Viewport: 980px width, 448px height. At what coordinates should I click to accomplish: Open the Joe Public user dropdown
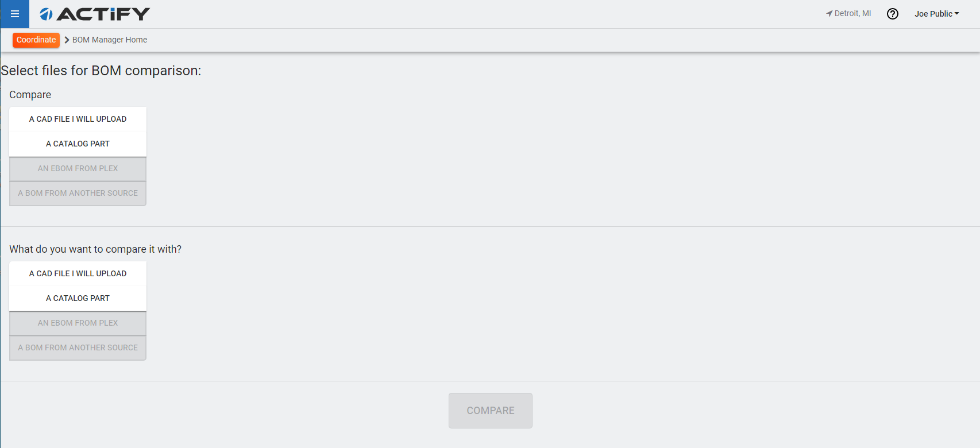click(x=937, y=14)
